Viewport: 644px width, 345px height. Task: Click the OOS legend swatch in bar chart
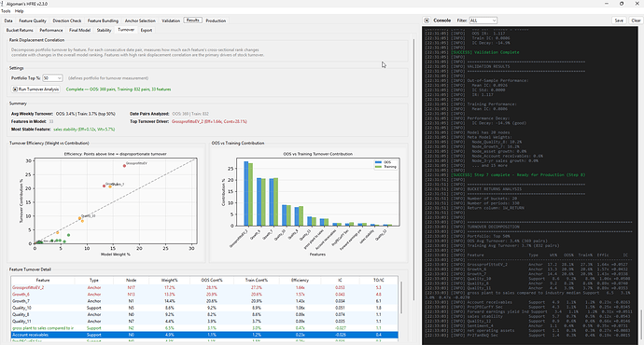(378, 162)
